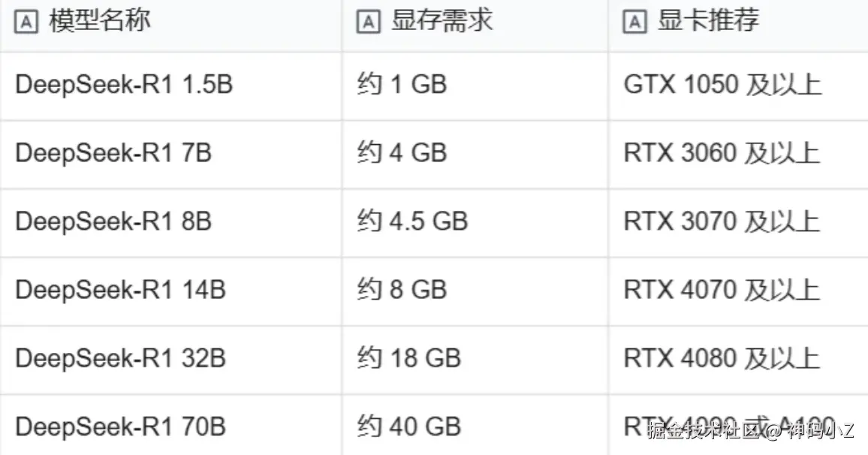Select the 显存需求 column header

(x=442, y=21)
